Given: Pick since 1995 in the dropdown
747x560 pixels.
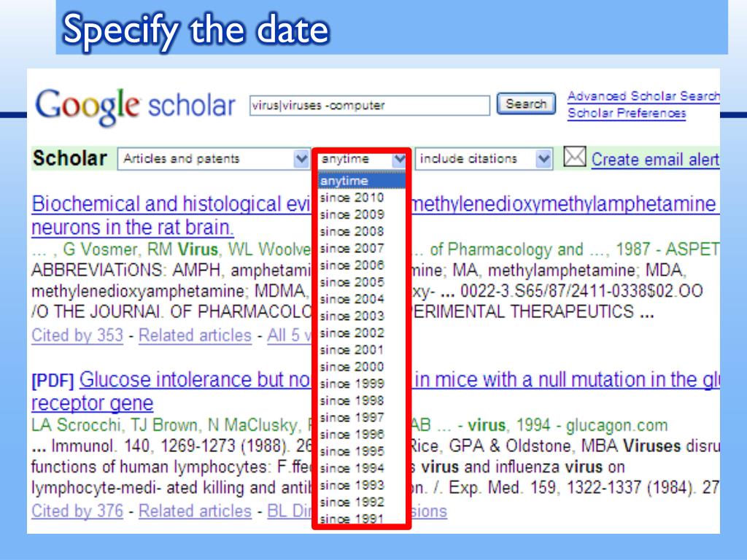Looking at the screenshot, I should click(362, 451).
